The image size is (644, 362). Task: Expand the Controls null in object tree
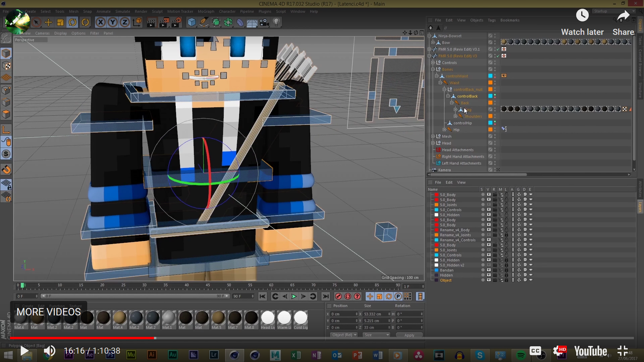pos(433,63)
